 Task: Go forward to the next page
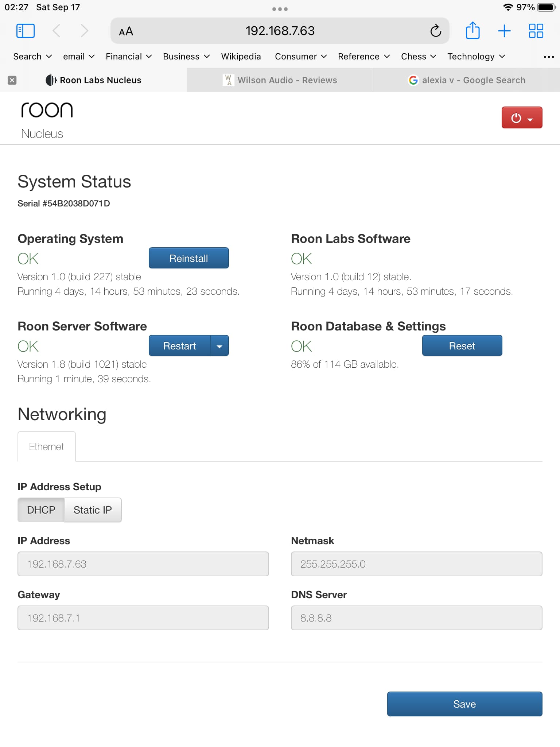tap(84, 31)
